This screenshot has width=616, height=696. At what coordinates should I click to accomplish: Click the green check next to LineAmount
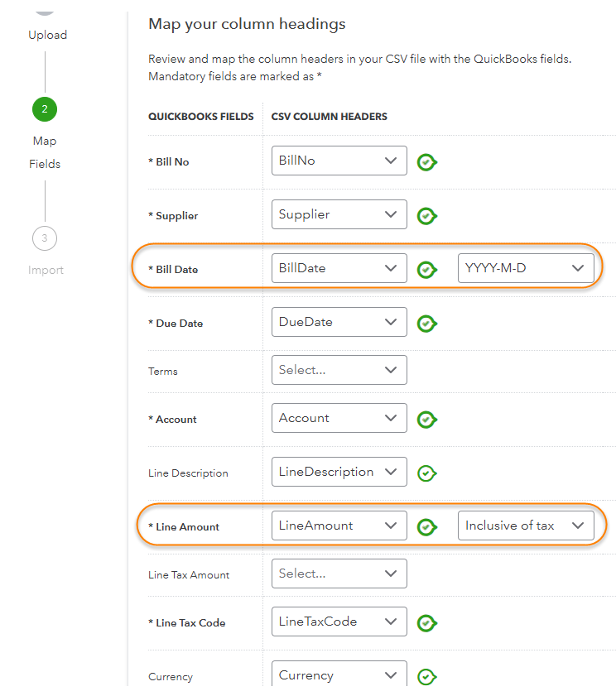coord(426,526)
